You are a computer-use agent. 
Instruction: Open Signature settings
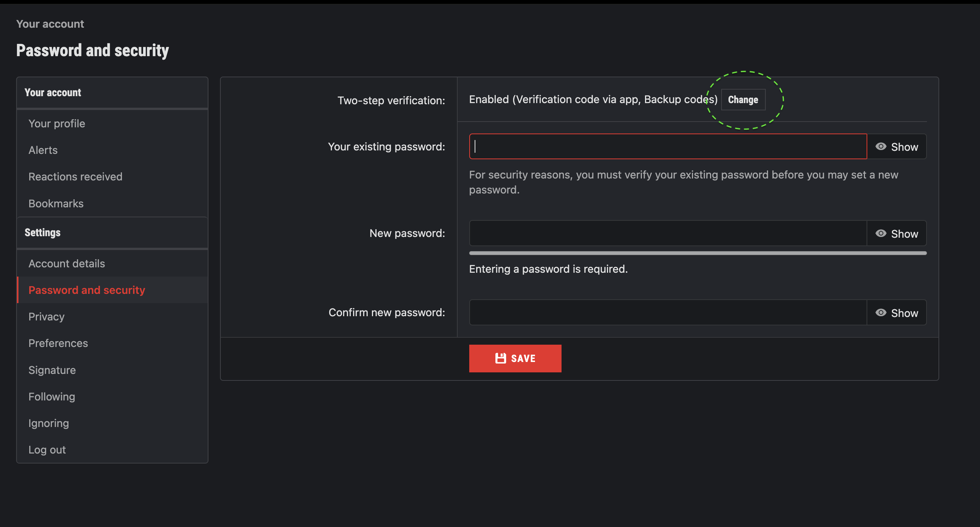click(112, 370)
